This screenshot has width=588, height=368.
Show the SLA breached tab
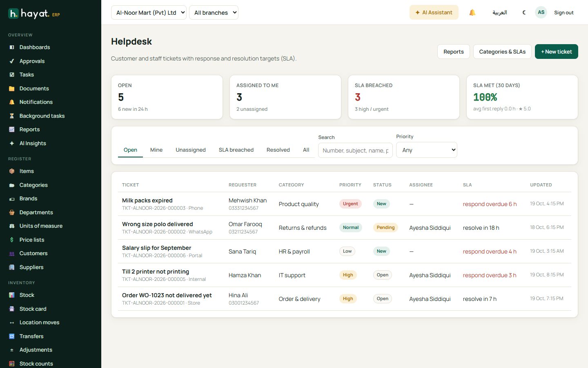click(236, 150)
